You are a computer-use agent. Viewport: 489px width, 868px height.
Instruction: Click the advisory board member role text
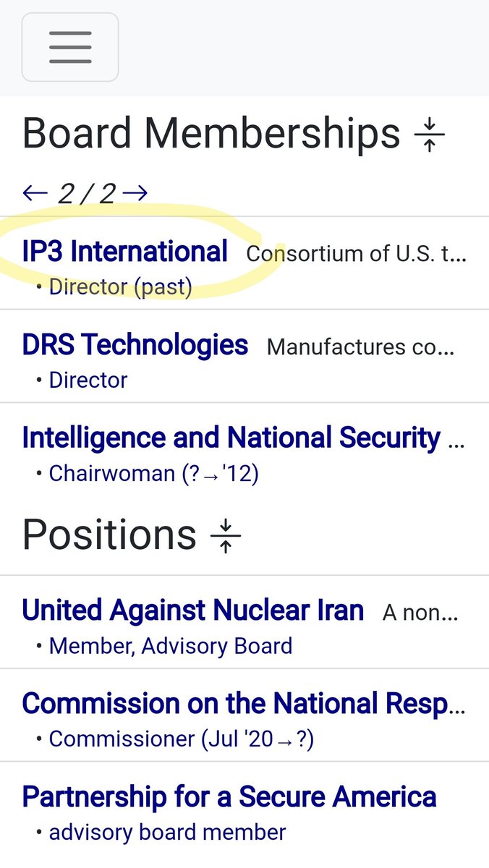pyautogui.click(x=167, y=832)
